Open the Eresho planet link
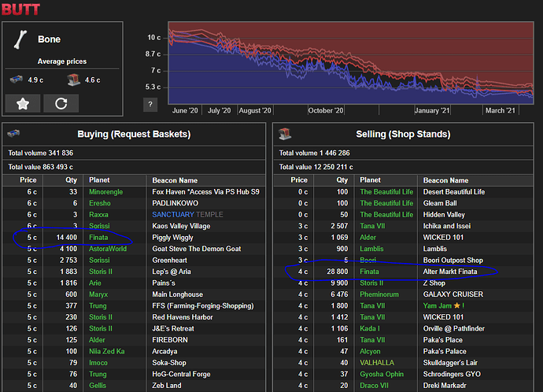This screenshot has width=543, height=392. [x=100, y=203]
